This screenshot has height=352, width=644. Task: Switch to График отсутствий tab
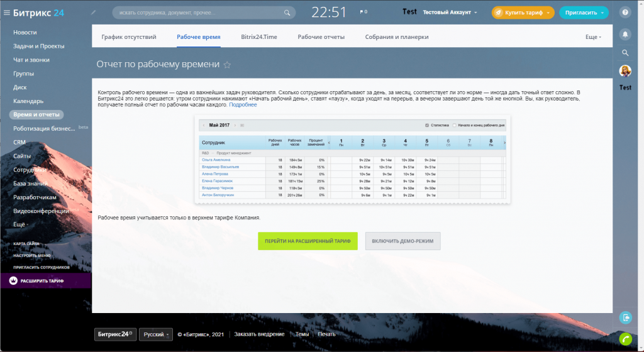(128, 37)
